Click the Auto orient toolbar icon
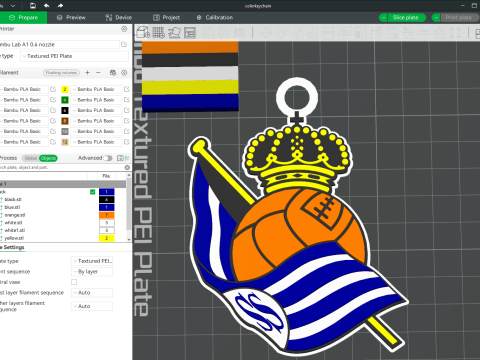The width and height of the screenshot is (480, 360). tap(174, 32)
